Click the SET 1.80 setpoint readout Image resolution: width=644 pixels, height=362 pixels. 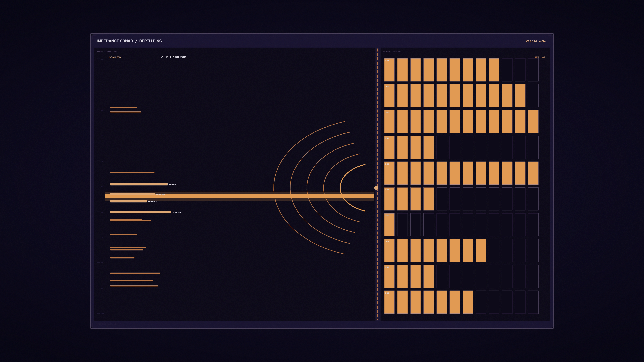(540, 57)
